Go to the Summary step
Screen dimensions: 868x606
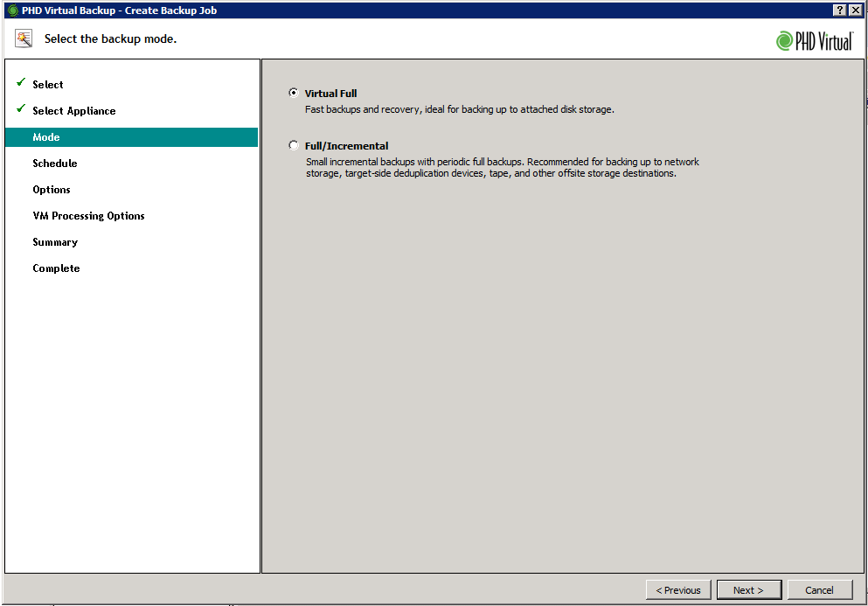55,242
